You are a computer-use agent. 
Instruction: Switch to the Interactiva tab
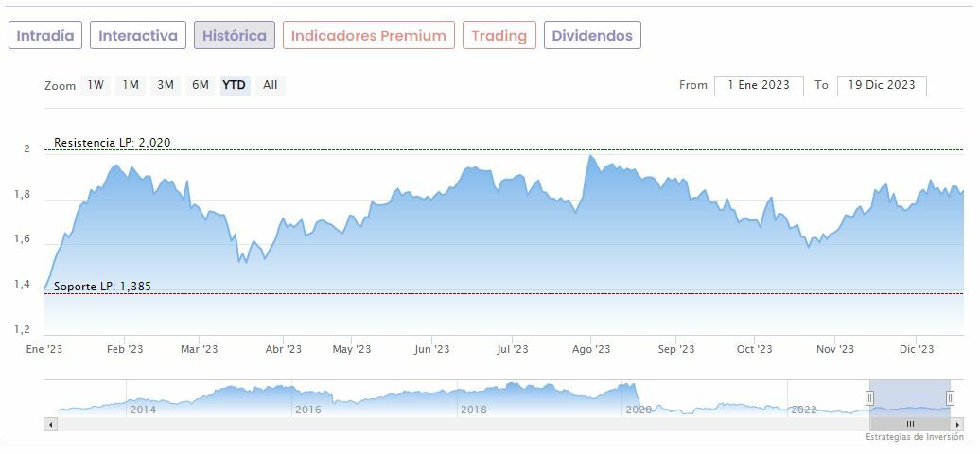pyautogui.click(x=138, y=36)
